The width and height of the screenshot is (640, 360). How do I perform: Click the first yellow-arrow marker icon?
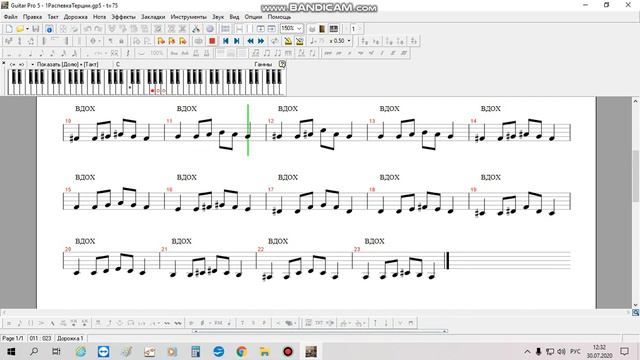pyautogui.click(x=160, y=41)
